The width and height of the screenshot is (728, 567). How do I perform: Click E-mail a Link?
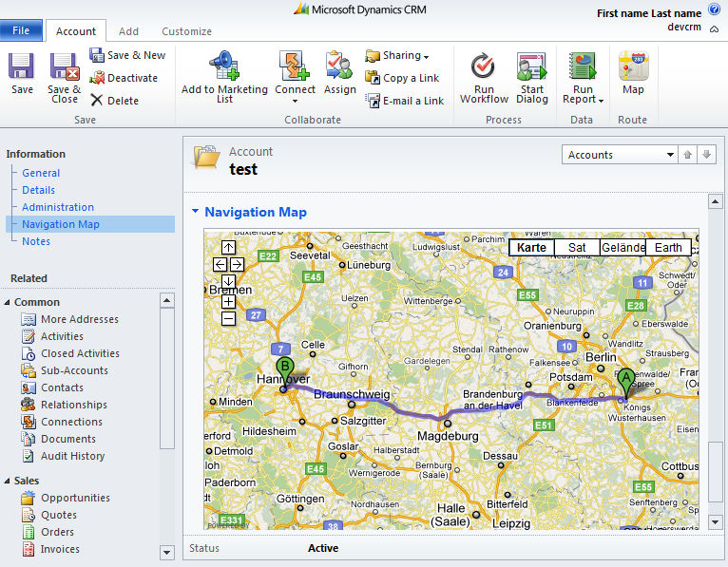click(405, 101)
